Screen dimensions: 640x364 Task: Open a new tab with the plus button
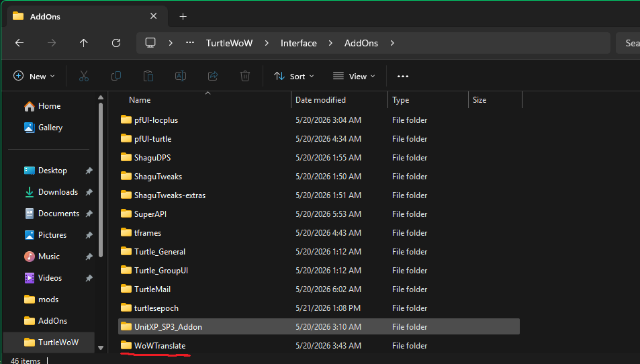[183, 16]
